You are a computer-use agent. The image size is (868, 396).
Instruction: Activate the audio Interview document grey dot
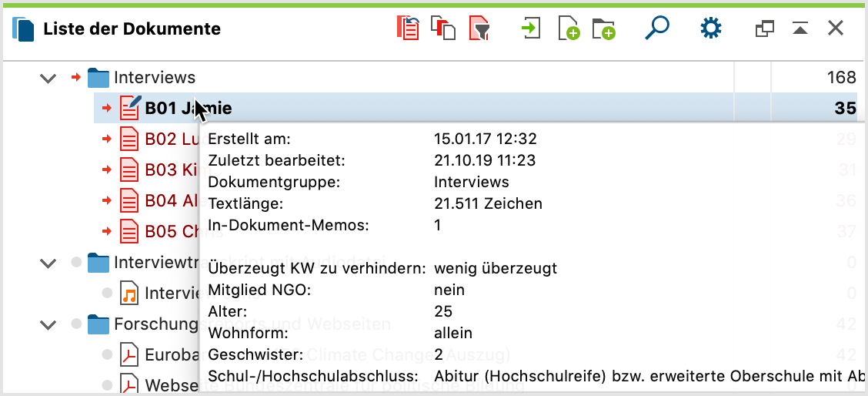108,293
